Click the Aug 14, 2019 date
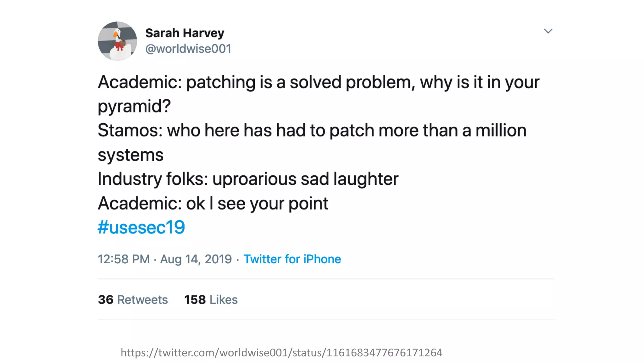 tap(196, 259)
